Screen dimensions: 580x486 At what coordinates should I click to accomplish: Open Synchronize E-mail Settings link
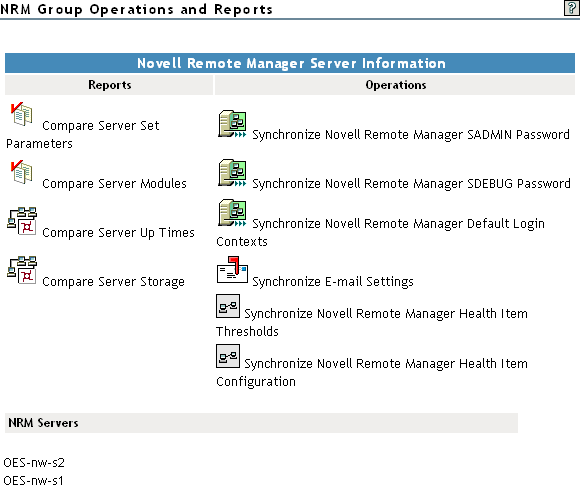click(333, 282)
